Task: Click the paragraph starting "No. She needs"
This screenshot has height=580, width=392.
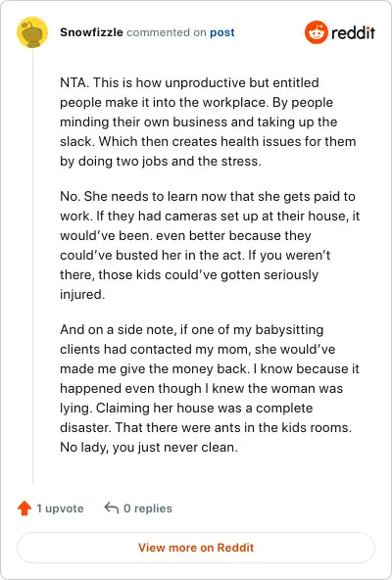Action: click(x=210, y=245)
